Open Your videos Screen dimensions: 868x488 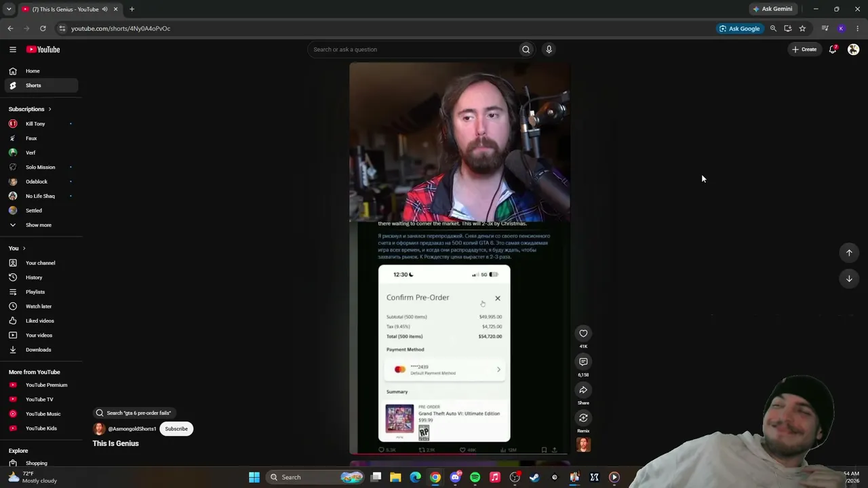40,335
